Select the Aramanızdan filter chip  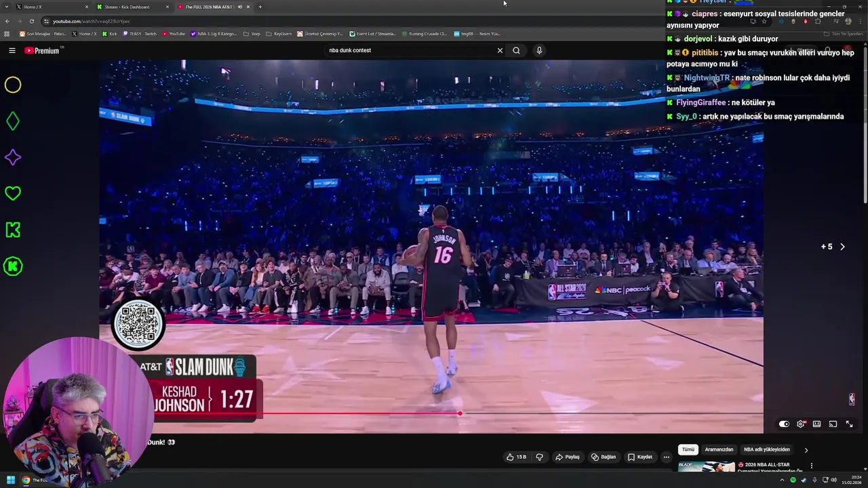(719, 449)
